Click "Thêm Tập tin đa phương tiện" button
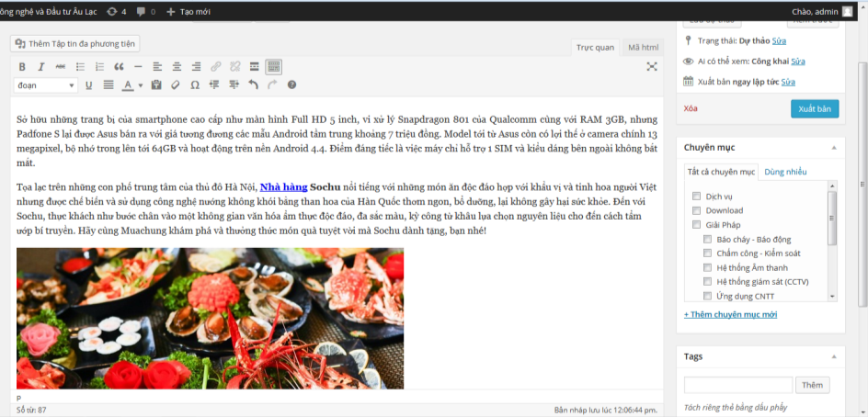 (75, 43)
